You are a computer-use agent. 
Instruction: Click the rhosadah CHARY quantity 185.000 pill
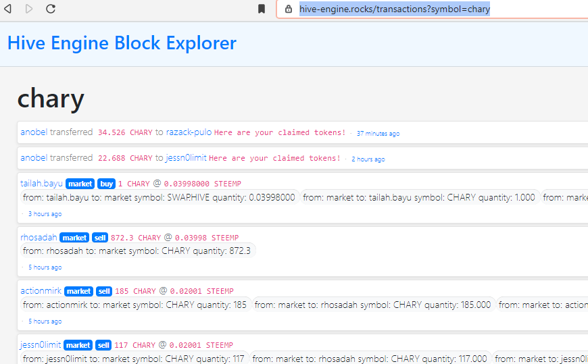click(373, 305)
